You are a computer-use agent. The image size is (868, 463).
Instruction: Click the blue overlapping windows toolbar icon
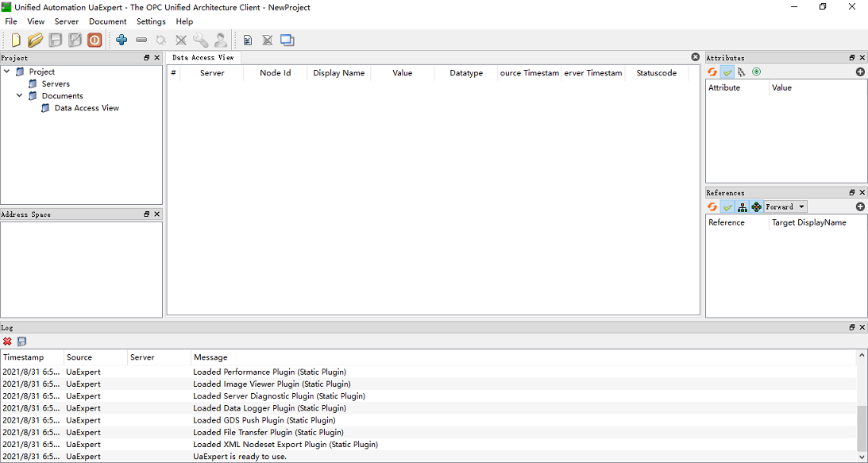(x=287, y=40)
